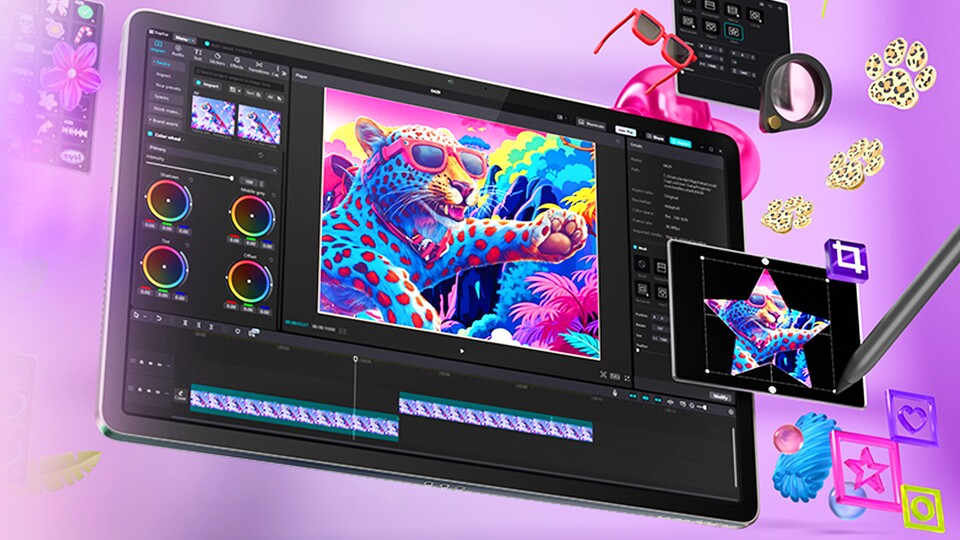
Task: Click the Join Pro button
Action: pos(625,131)
